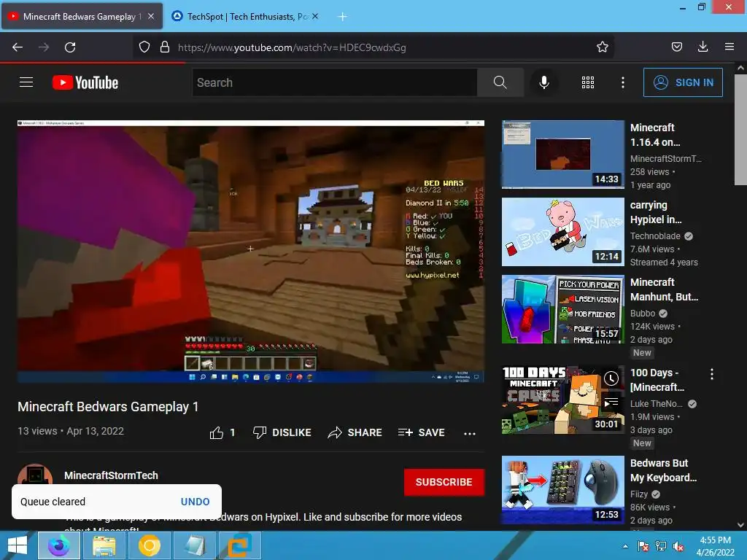The height and width of the screenshot is (560, 747).
Task: Open tracking protection shield icon
Action: click(144, 47)
